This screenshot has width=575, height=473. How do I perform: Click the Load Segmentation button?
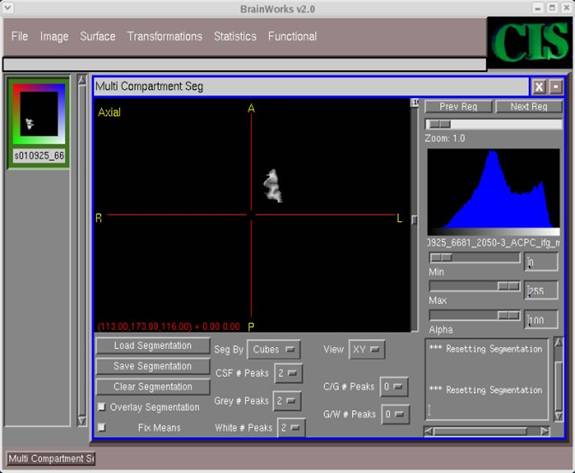pos(153,346)
